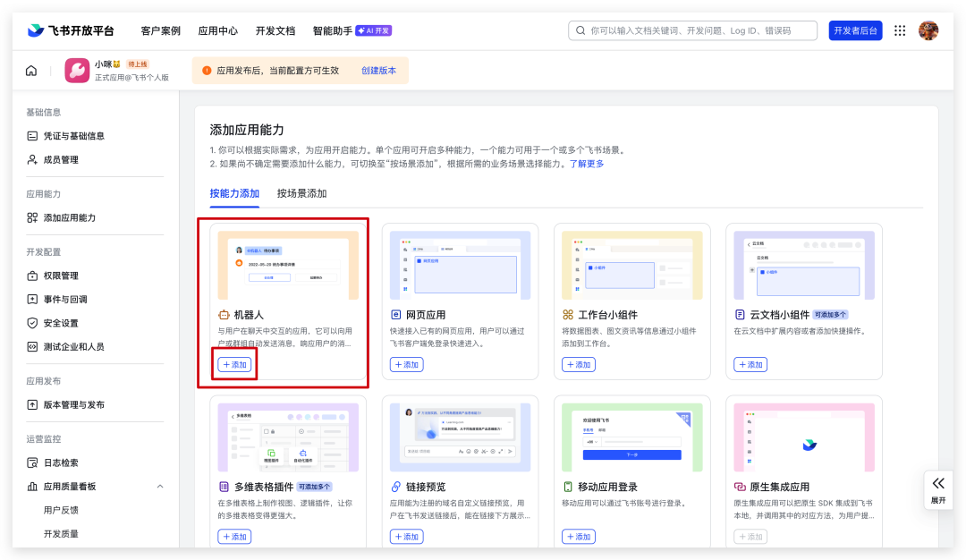Click the 小咪 app icon
Image resolution: width=966 pixels, height=560 pixels.
[77, 71]
